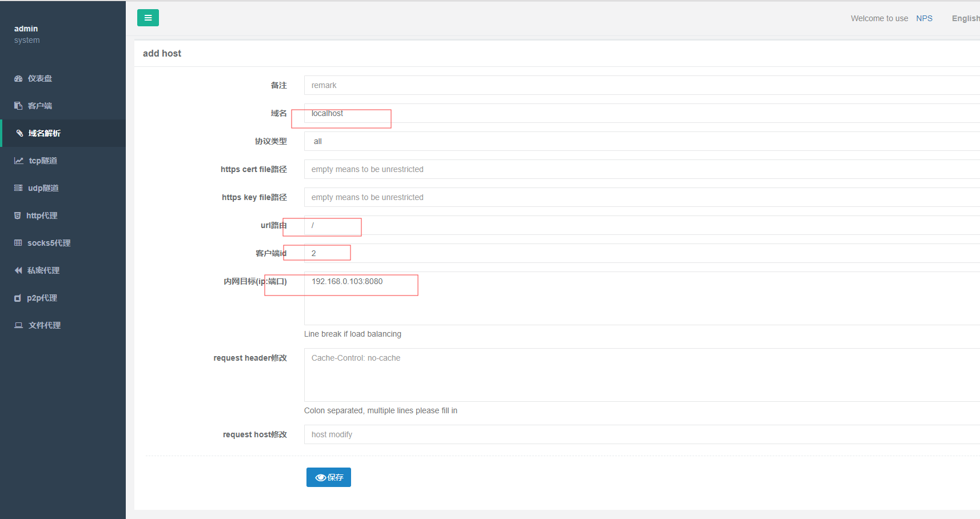This screenshot has width=980, height=519.
Task: Click the 内网目标 ip:端口 textarea
Action: pos(642,298)
